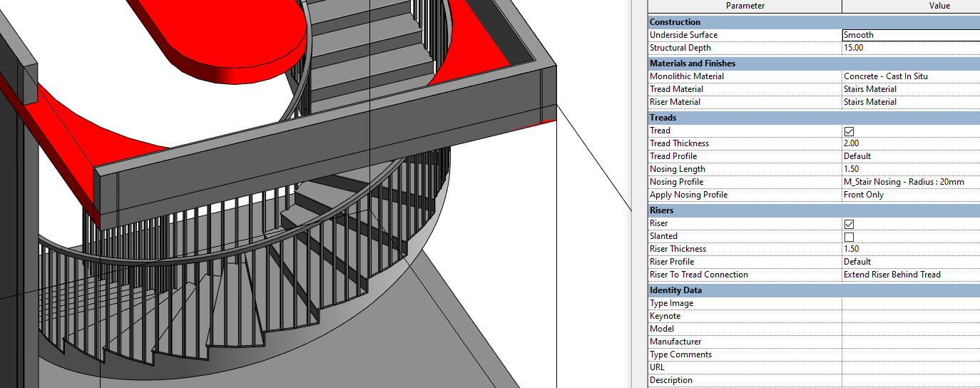980x388 pixels.
Task: Click the Nosing Length value 1.50
Action: pos(911,169)
